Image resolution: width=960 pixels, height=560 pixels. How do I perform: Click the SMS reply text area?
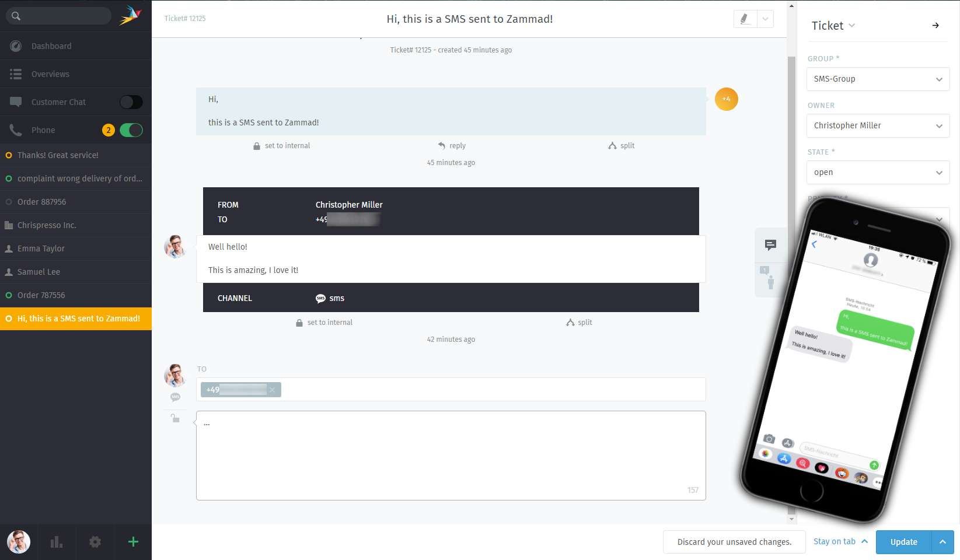click(x=451, y=456)
